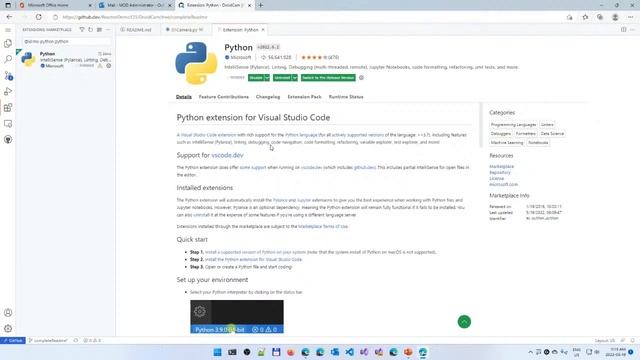Click the browser refresh button
This screenshot has width=640, height=360.
click(38, 17)
